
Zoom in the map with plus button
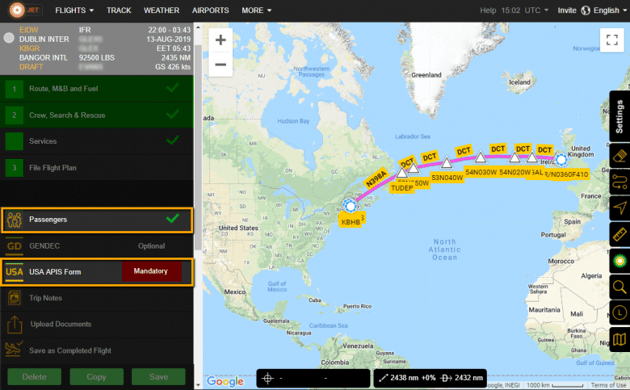tap(221, 40)
